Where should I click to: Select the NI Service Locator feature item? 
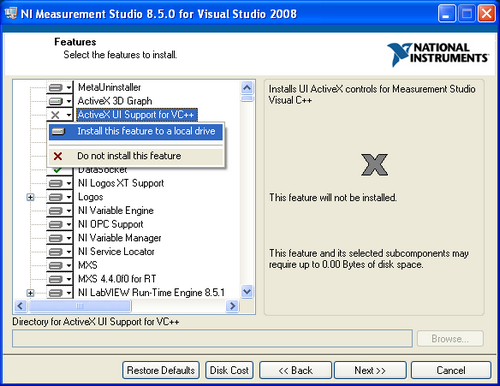(x=116, y=252)
